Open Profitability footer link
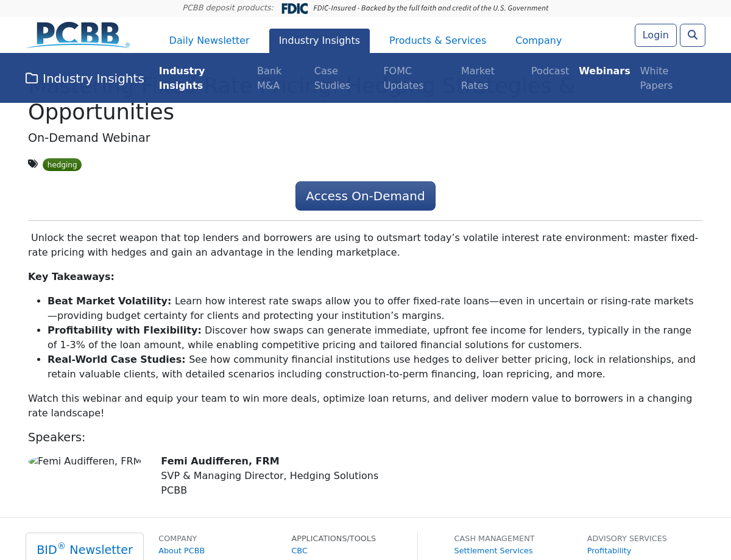The height and width of the screenshot is (560, 731). [609, 551]
